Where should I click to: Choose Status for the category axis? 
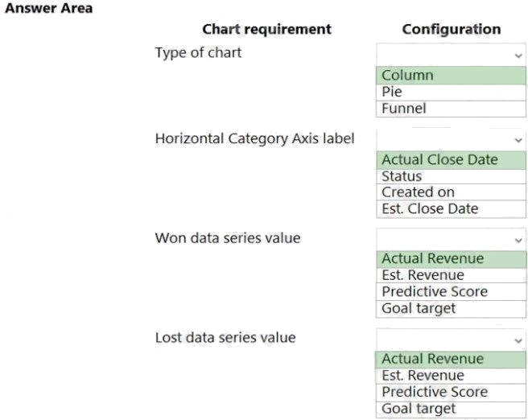451,176
